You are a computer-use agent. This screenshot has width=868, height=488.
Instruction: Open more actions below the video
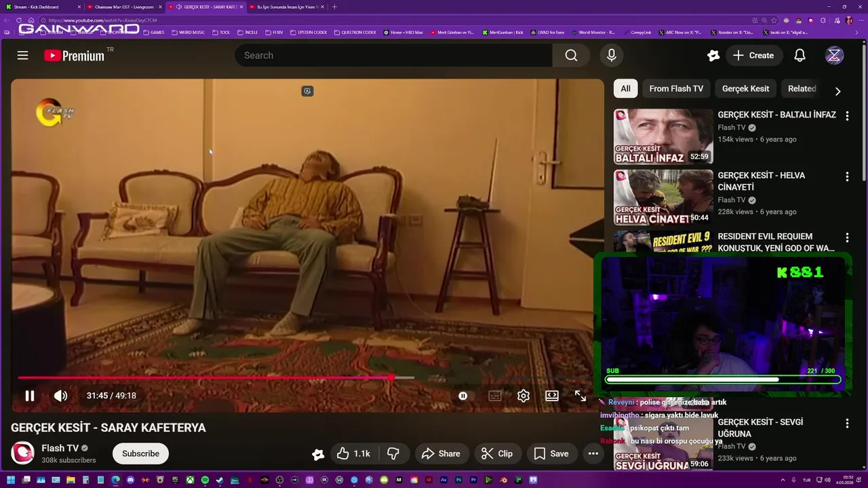(x=593, y=453)
